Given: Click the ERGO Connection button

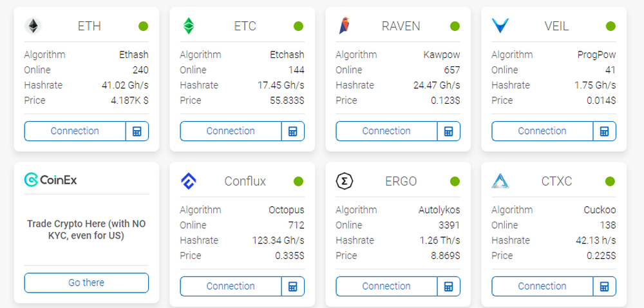Looking at the screenshot, I should tap(386, 286).
